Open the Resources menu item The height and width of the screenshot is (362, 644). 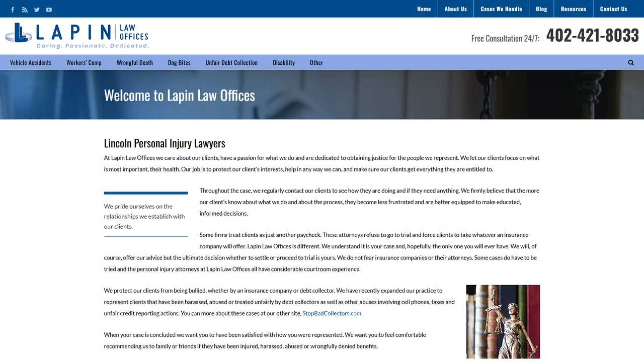coord(574,9)
